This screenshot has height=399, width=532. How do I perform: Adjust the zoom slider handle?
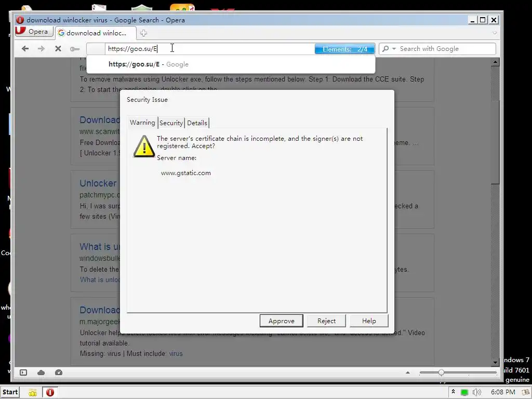pos(441,373)
